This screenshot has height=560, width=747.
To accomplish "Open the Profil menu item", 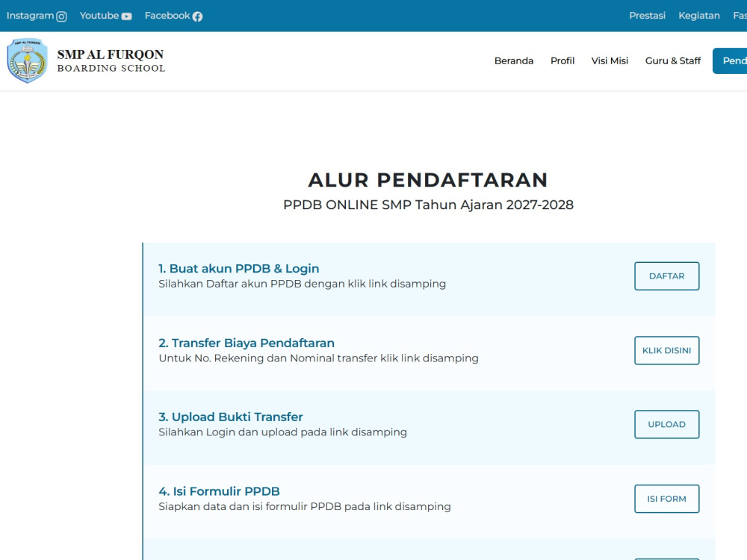I will pyautogui.click(x=562, y=61).
